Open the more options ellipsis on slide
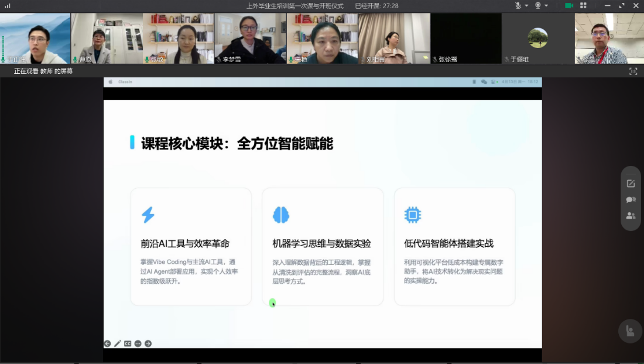Viewport: 644px width, 364px height. click(138, 343)
